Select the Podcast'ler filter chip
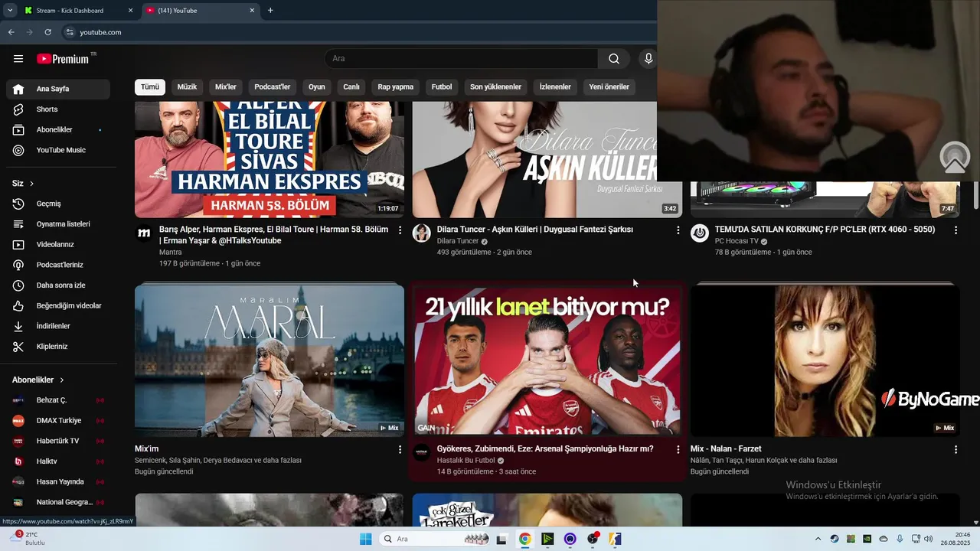 [273, 87]
